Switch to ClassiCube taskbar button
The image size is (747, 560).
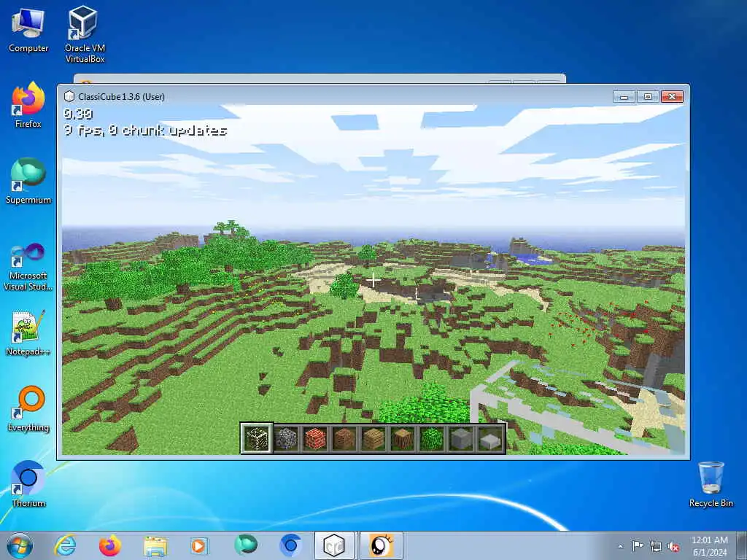[334, 545]
